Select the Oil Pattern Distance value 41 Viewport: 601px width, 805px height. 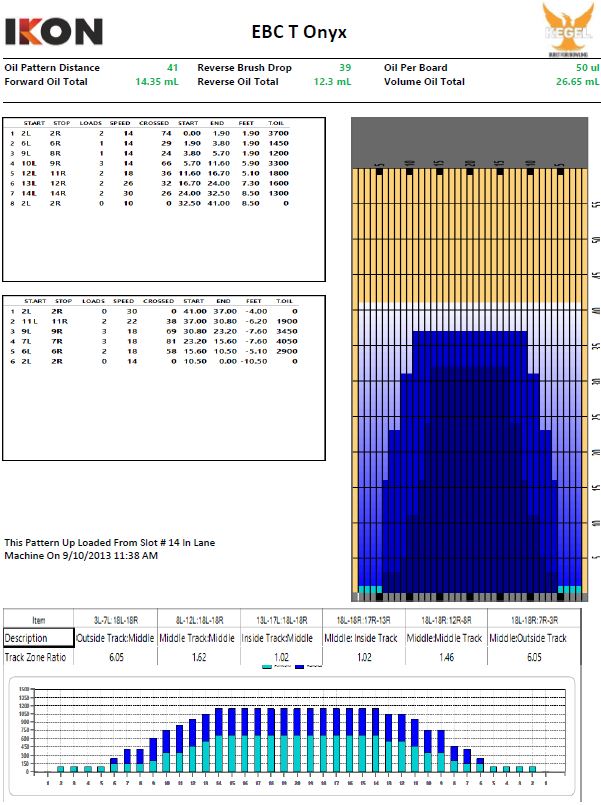coord(172,68)
